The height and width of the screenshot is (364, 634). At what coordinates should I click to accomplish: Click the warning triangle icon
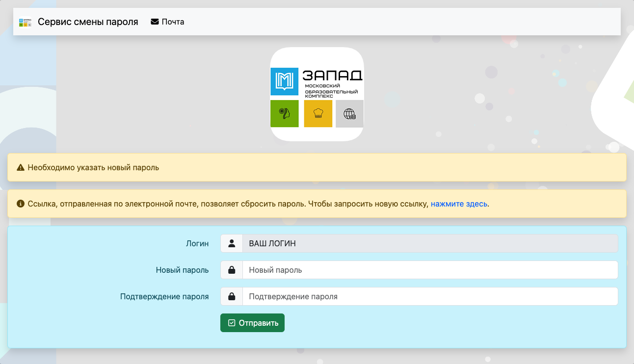[x=21, y=168]
